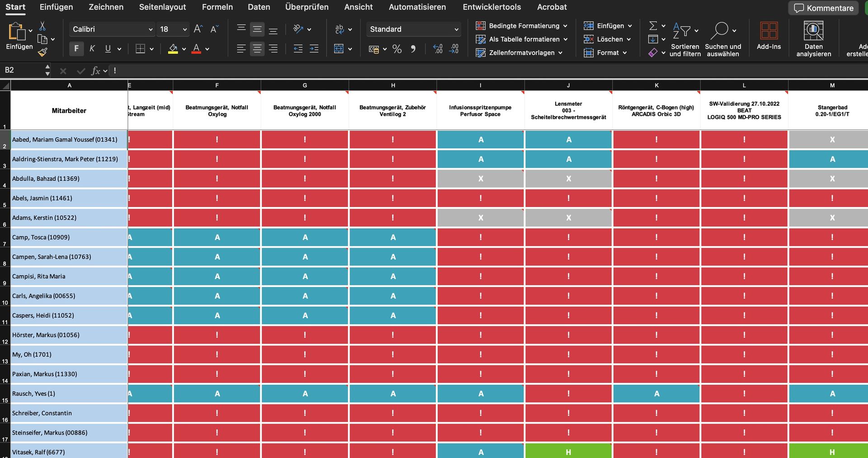Viewport: 868px width, 458px height.
Task: Switch to the Formeln ribbon tab
Action: 217,7
